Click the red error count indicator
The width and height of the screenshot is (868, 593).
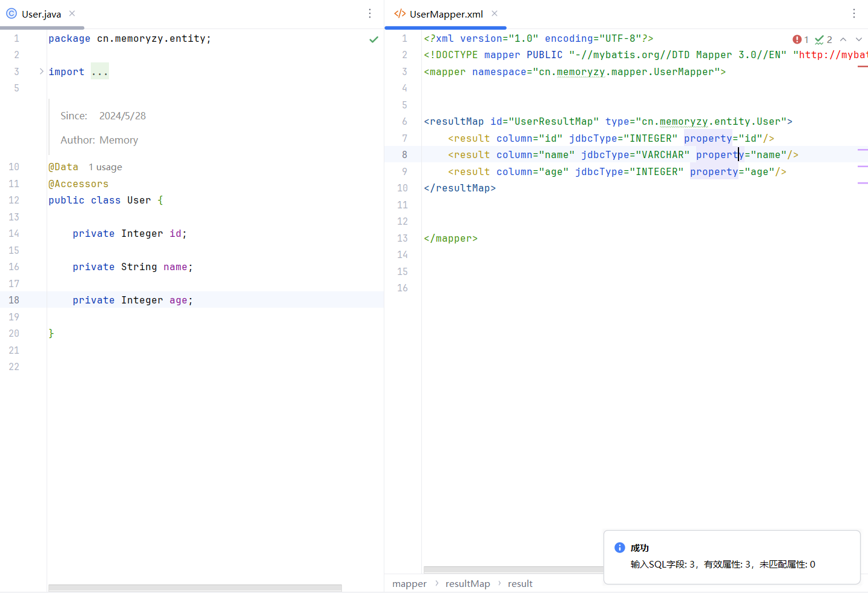[800, 39]
